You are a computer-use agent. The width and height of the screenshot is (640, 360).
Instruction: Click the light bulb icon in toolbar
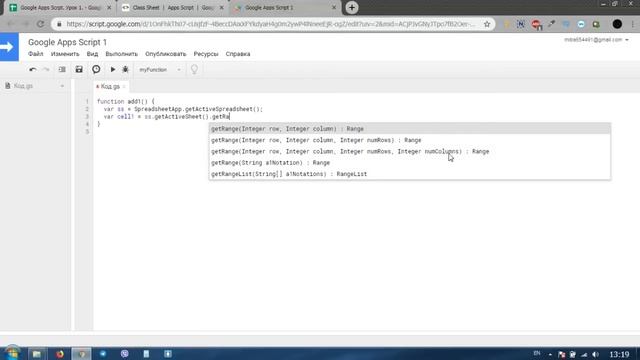click(x=194, y=69)
